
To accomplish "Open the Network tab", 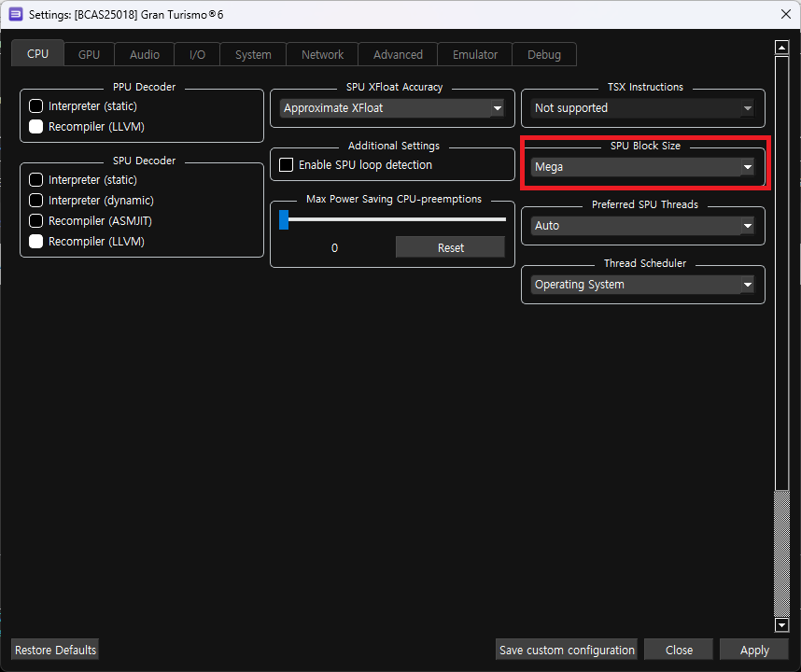I will tap(322, 55).
